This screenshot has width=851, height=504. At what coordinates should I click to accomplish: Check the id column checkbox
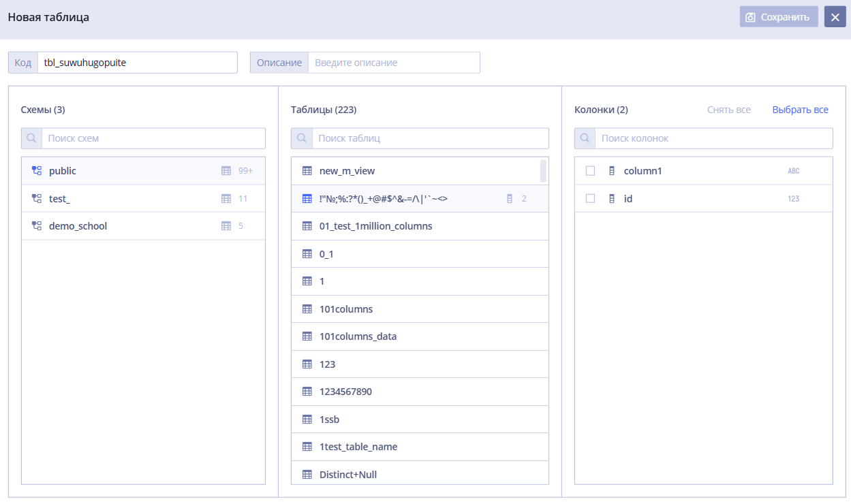pos(591,199)
